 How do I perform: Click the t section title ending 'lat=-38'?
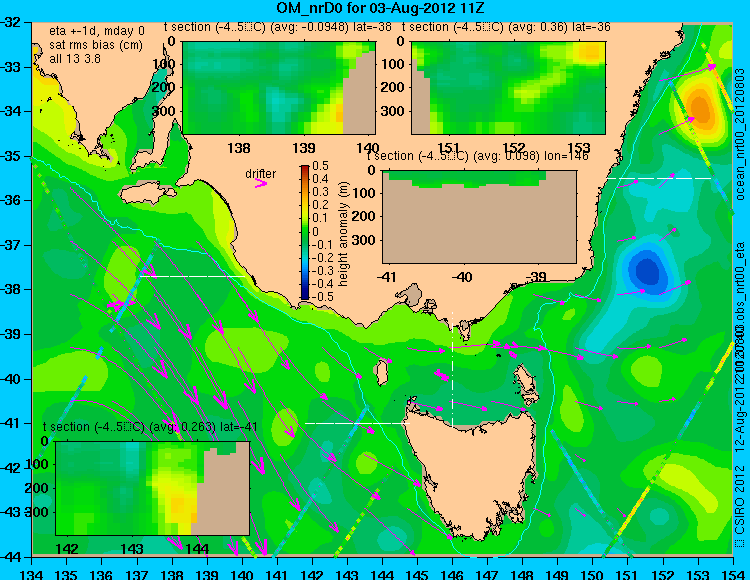278,27
